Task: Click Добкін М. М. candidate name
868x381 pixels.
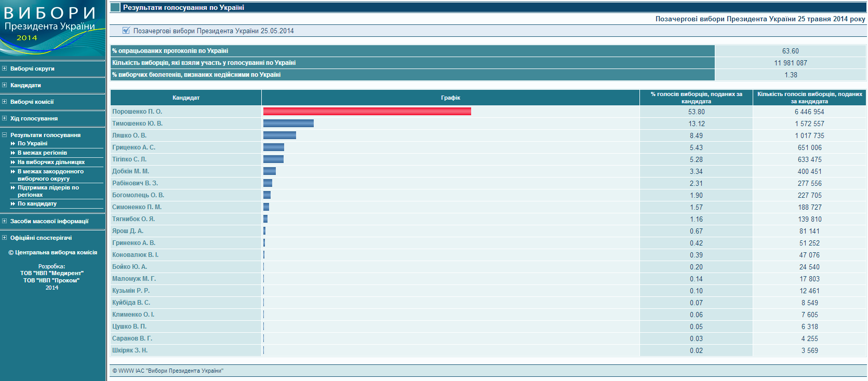Action: (x=130, y=171)
